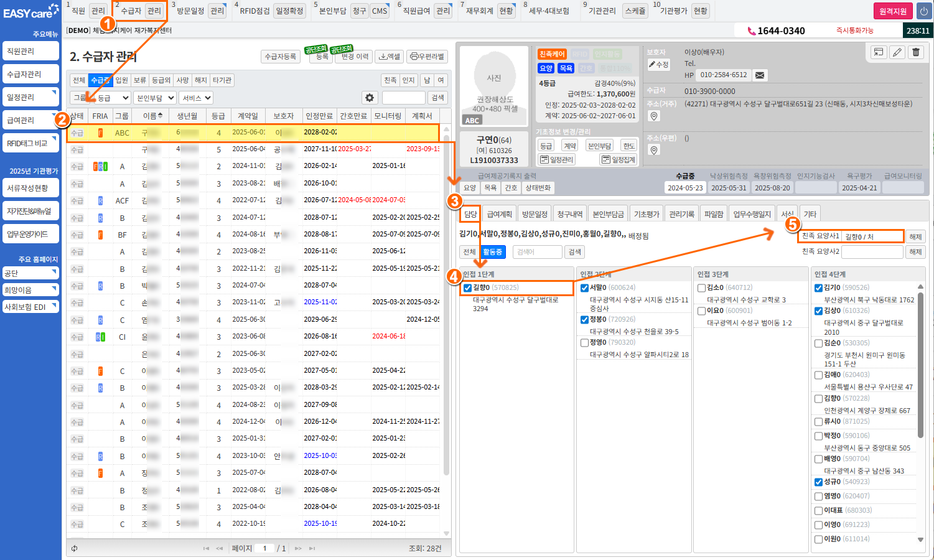
Task: Switch to the 급여계획 tab
Action: pyautogui.click(x=499, y=214)
